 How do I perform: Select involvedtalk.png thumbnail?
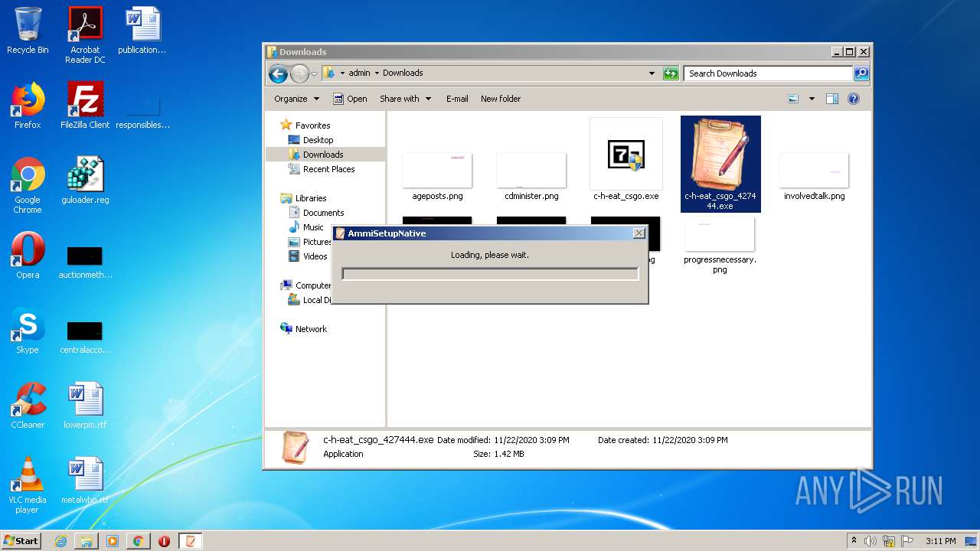[814, 176]
